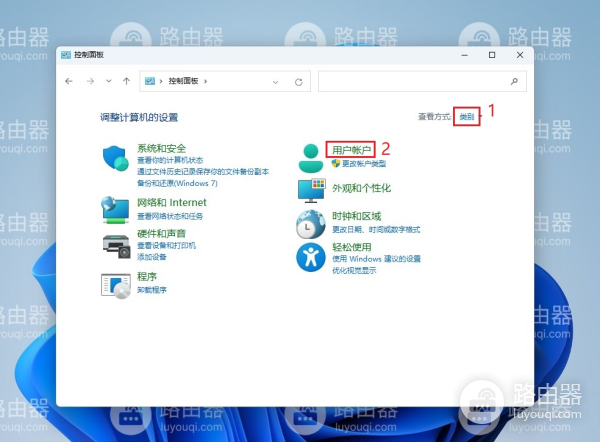Image resolution: width=600 pixels, height=442 pixels.
Task: Open 系统和安全 category
Action: [161, 148]
